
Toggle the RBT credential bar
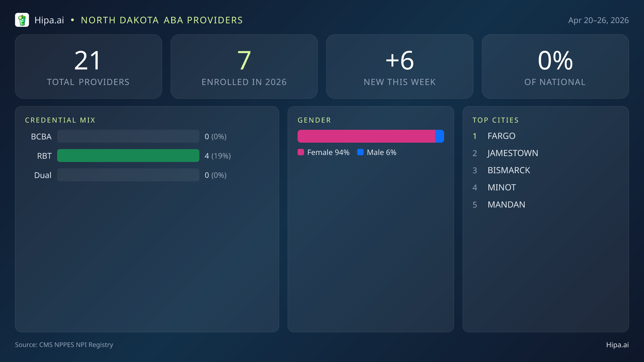coord(128,156)
